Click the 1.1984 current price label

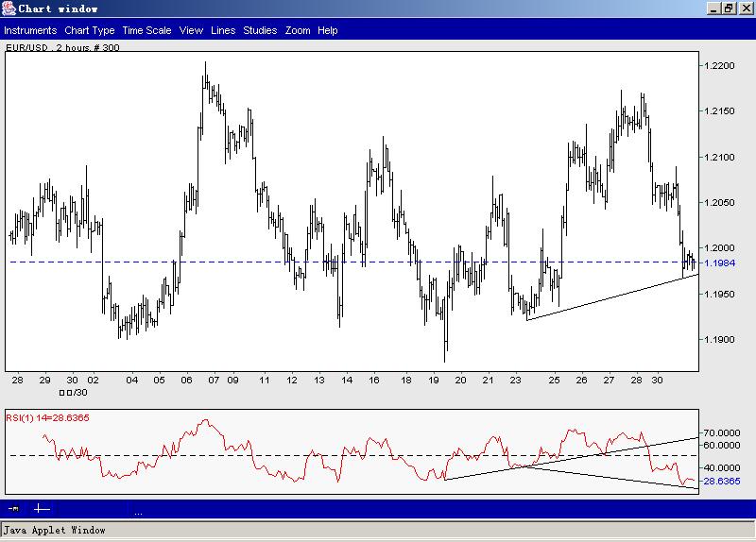720,263
